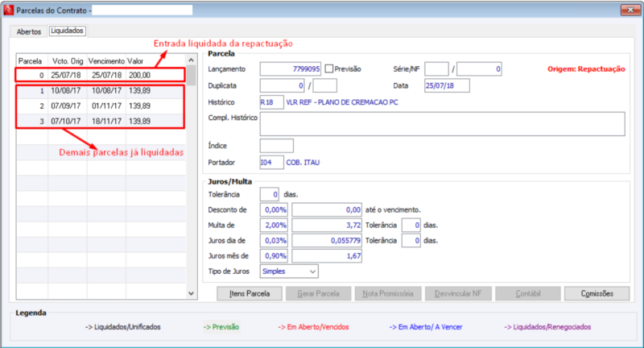Click the Desconto percentage field 0,00%
Viewport: 644px width, 348px height.
tap(274, 210)
